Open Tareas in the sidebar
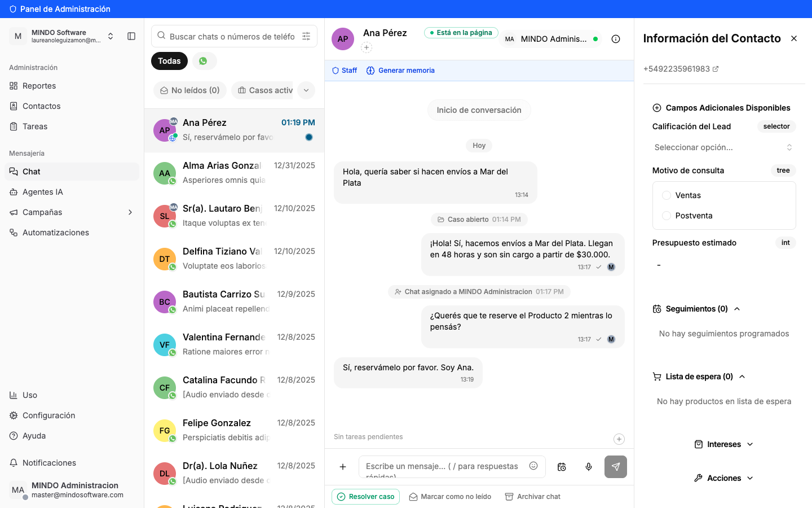The height and width of the screenshot is (508, 812). (x=72, y=126)
